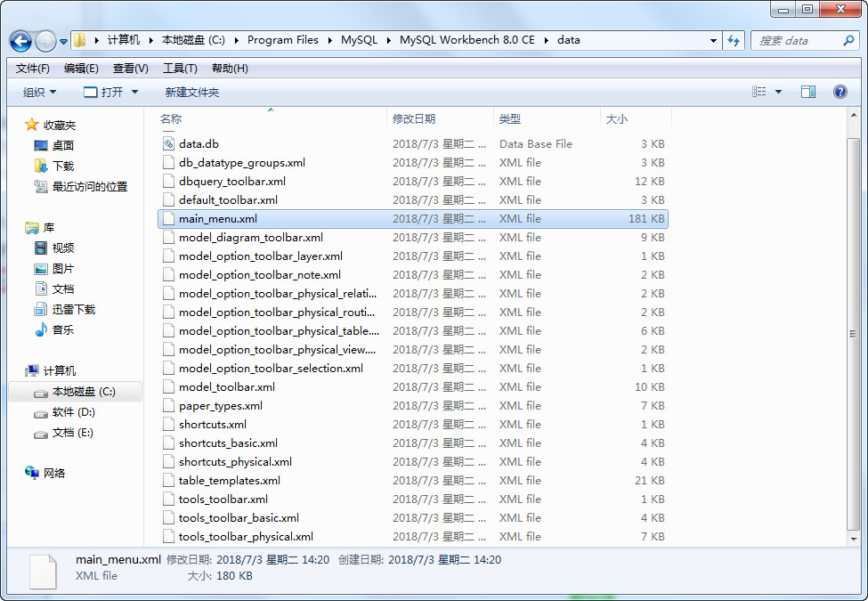Screen dimensions: 868x601
Task: Click the 打开 toolbar button
Action: [x=103, y=92]
